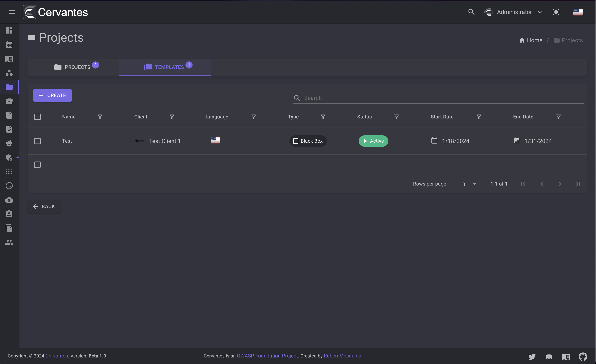Click Projects breadcrumb

[x=568, y=40]
